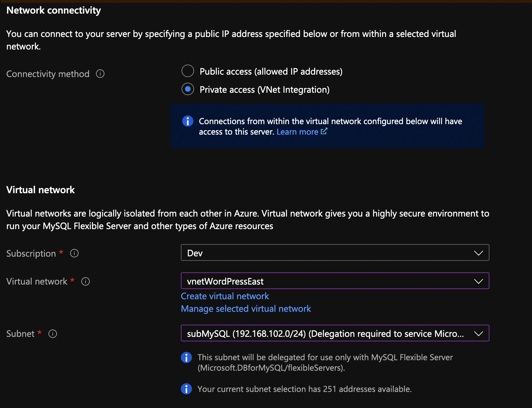This screenshot has width=532, height=408.
Task: Click the Network connectivity heading
Action: click(54, 10)
